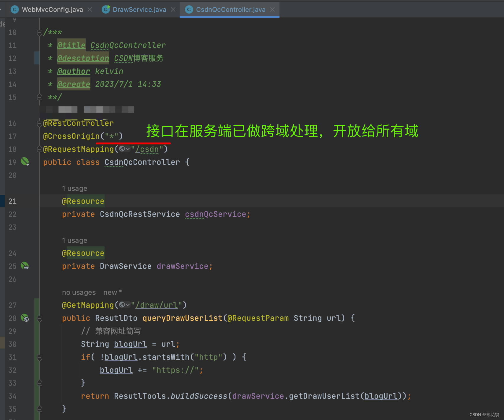Collapse the if block at line 31
504x420 pixels.
click(40, 357)
